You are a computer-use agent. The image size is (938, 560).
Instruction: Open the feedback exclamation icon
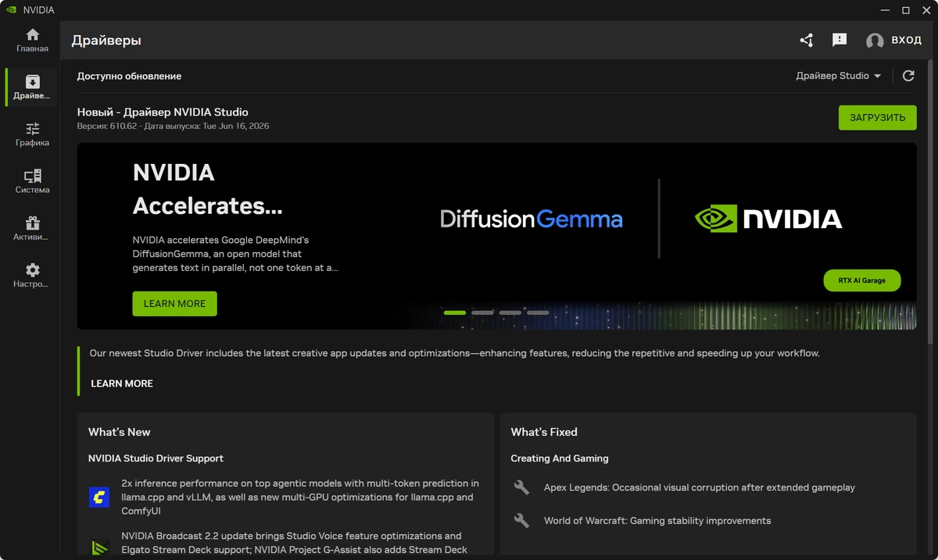[840, 40]
